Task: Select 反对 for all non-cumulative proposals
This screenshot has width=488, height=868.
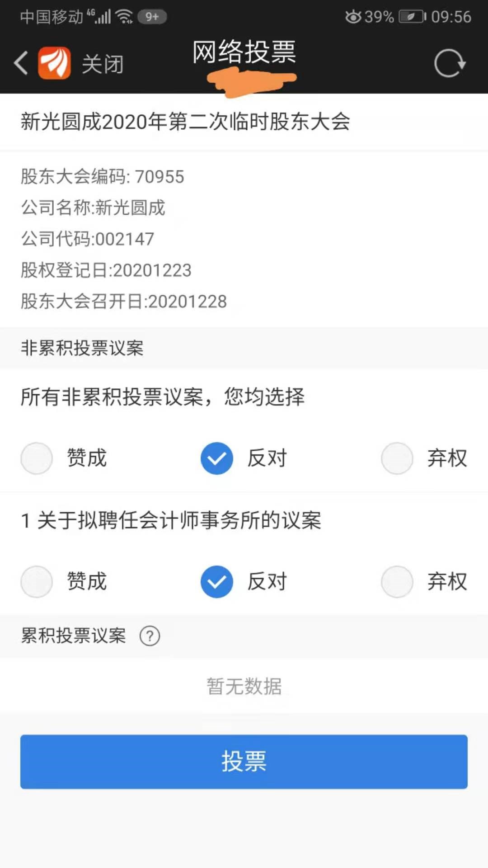Action: (217, 458)
